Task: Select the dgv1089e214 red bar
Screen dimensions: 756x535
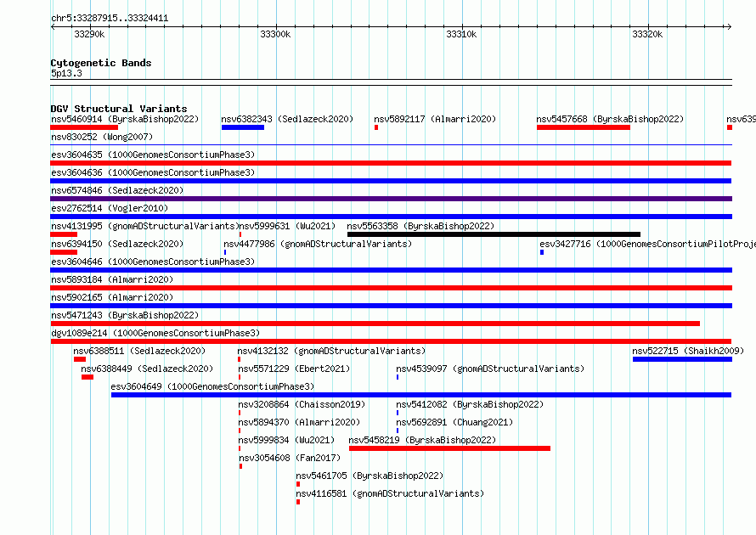Action: coord(391,341)
